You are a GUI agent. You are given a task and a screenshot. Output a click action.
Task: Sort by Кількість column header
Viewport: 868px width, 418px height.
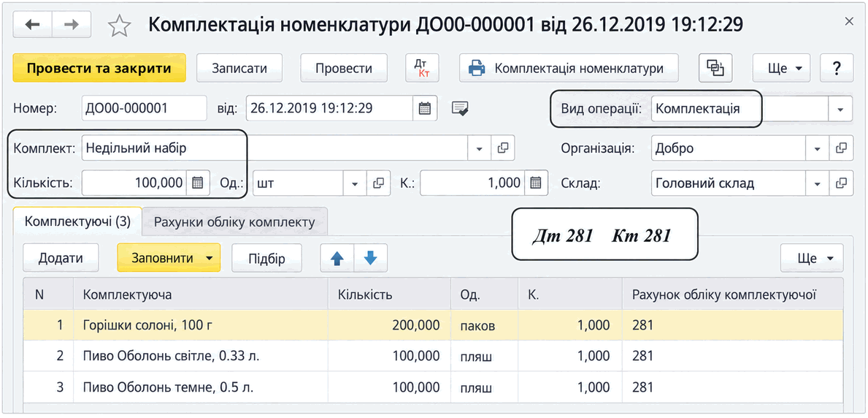[389, 294]
